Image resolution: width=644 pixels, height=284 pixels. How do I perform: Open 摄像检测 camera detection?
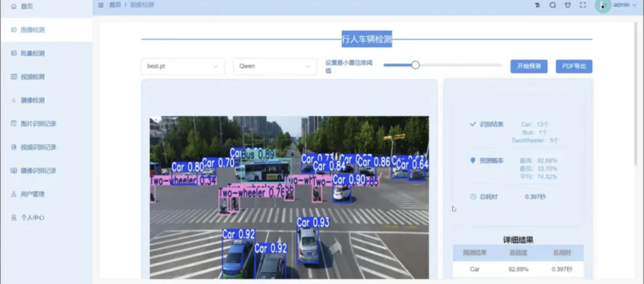point(46,100)
